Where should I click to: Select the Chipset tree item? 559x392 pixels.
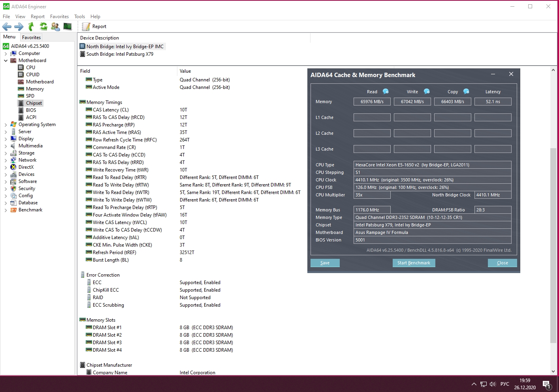coord(34,103)
